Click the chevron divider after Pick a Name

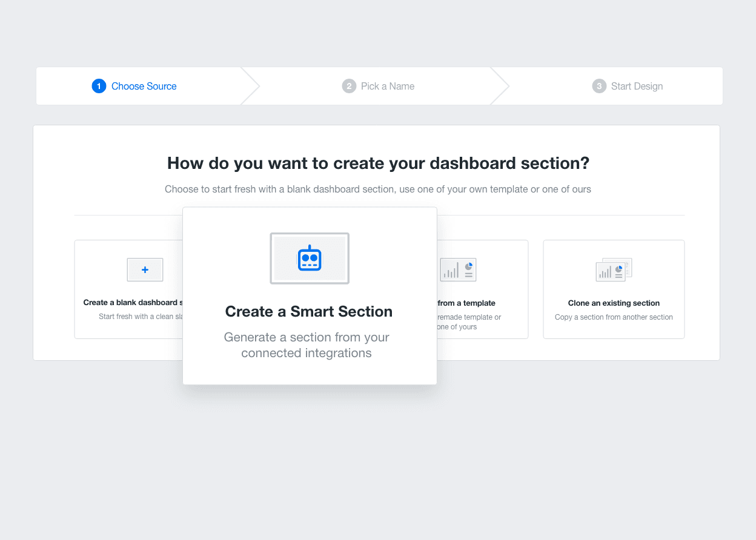click(x=500, y=86)
